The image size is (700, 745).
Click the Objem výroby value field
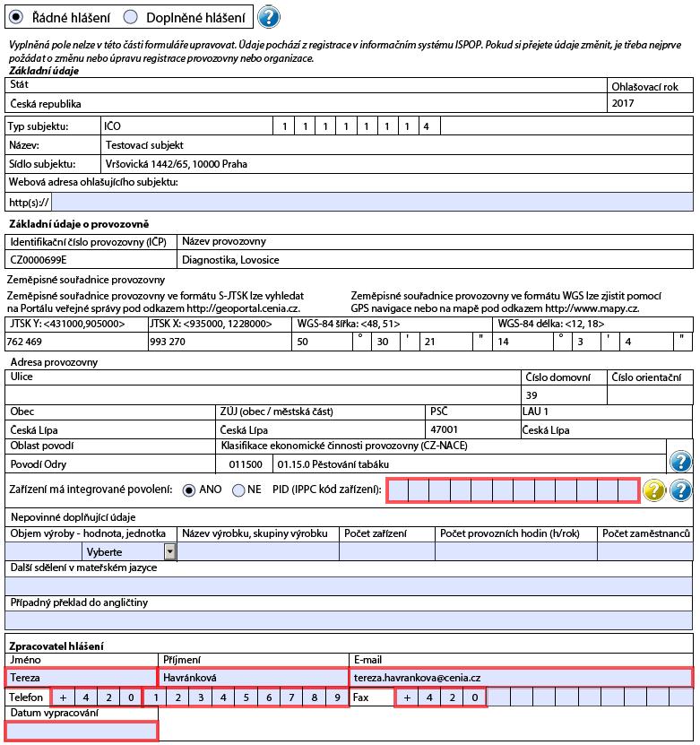coord(44,551)
